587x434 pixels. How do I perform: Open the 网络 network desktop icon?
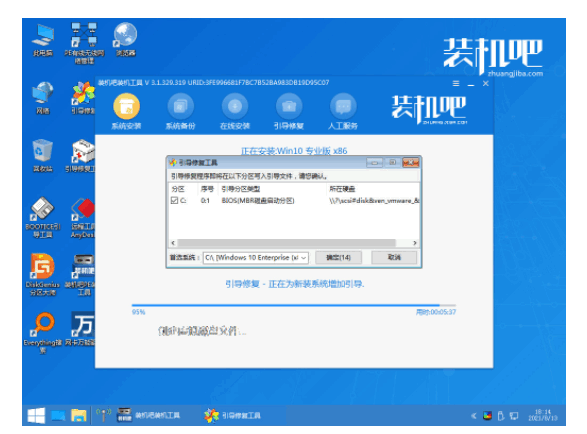tap(43, 98)
